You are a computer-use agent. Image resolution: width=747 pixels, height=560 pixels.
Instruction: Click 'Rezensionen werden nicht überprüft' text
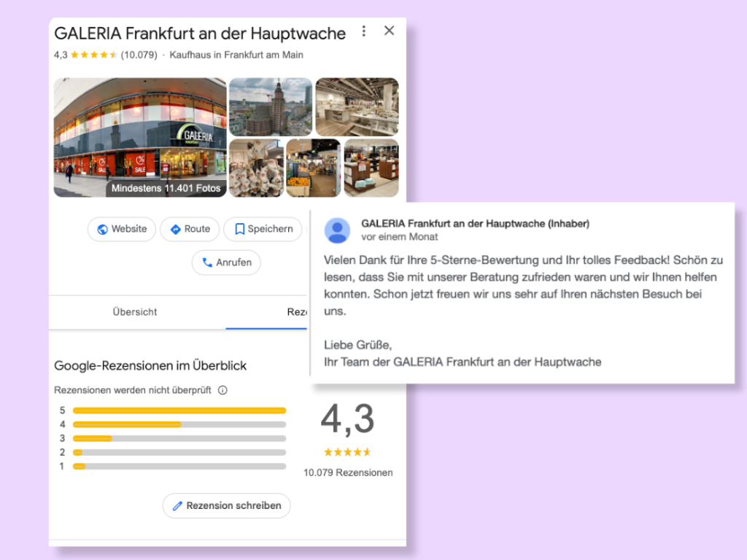point(133,391)
